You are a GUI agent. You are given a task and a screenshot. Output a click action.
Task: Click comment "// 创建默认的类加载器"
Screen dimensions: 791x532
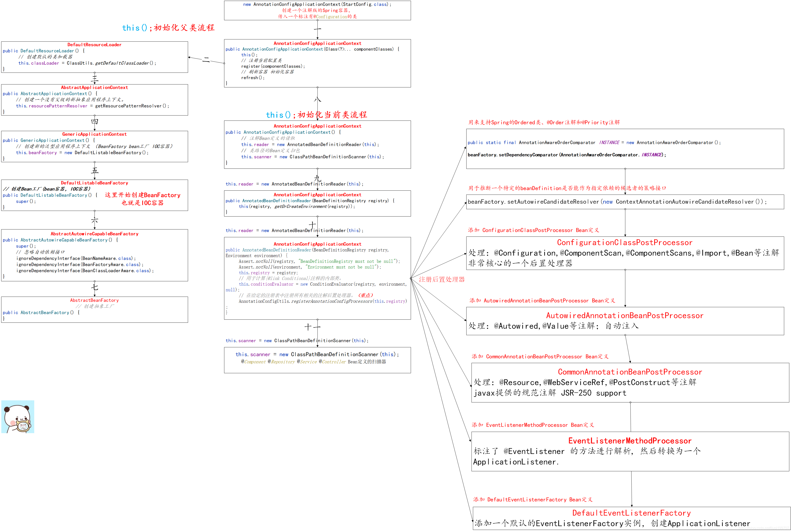tap(45, 57)
